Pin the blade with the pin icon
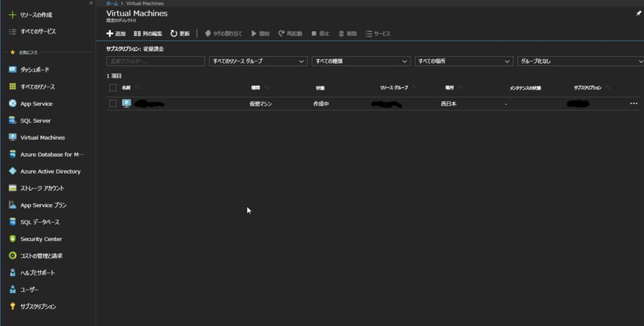 click(x=639, y=14)
